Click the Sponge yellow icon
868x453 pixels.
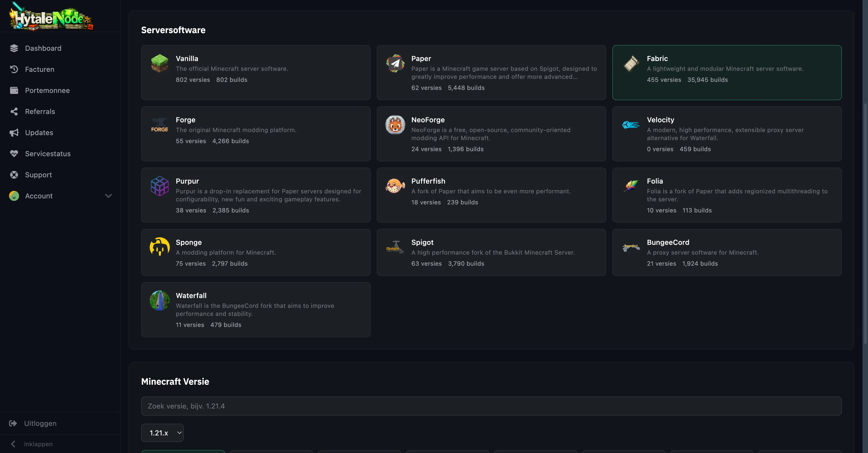coord(159,247)
